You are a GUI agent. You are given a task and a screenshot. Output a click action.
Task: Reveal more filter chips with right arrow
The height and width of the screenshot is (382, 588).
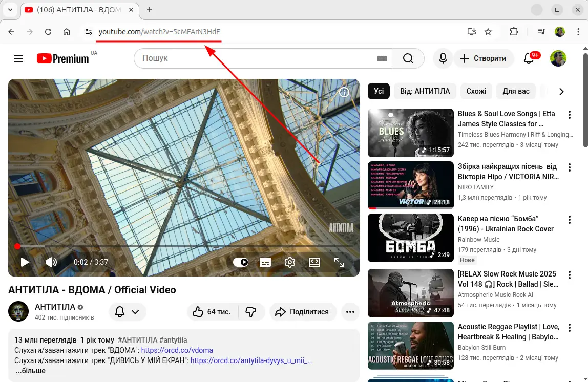coord(561,91)
